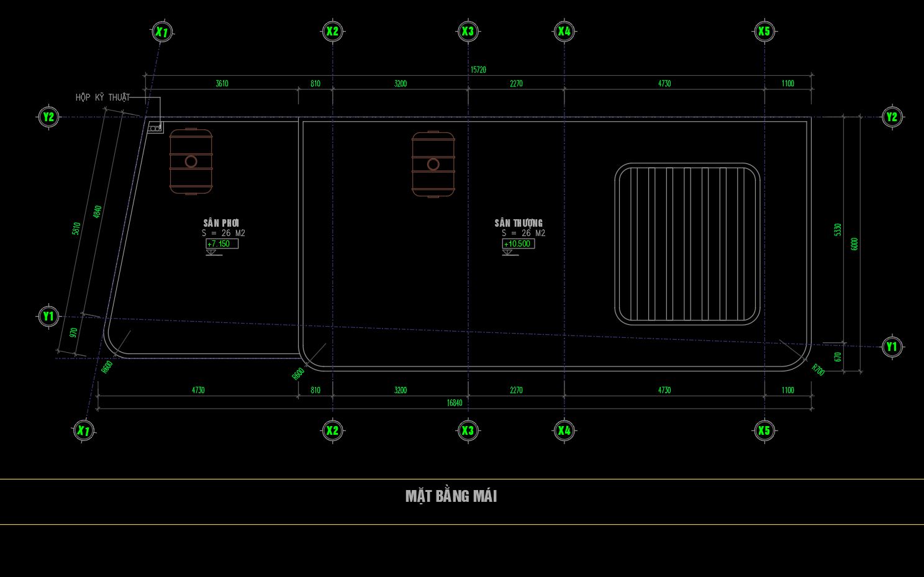The image size is (924, 577).
Task: Click the HỘP KỸ THUẬT label
Action: (103, 98)
